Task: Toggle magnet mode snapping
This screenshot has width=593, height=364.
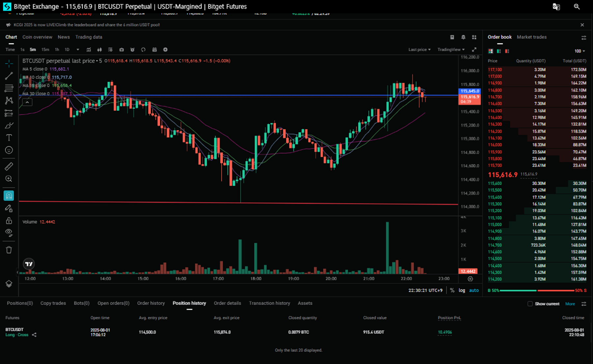Action: point(9,196)
